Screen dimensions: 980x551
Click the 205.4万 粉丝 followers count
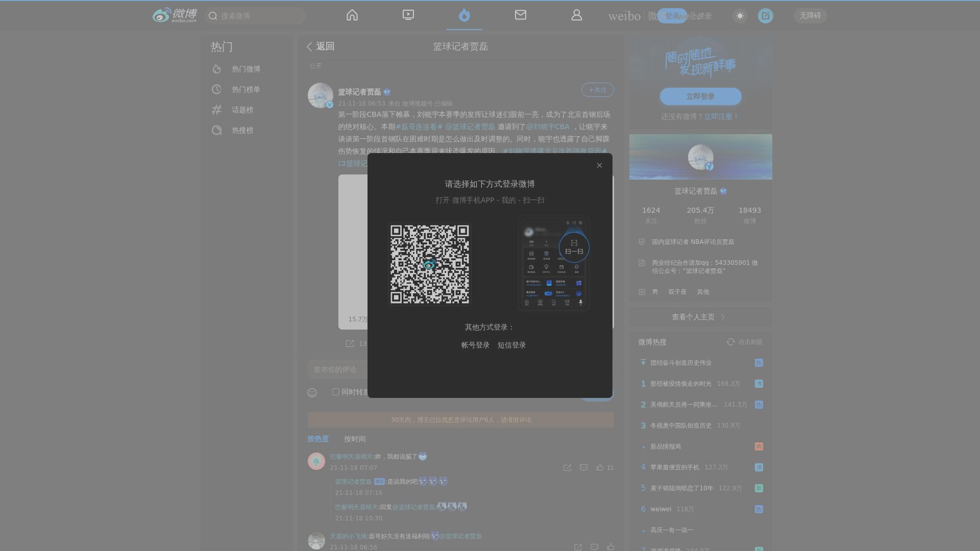(x=700, y=215)
